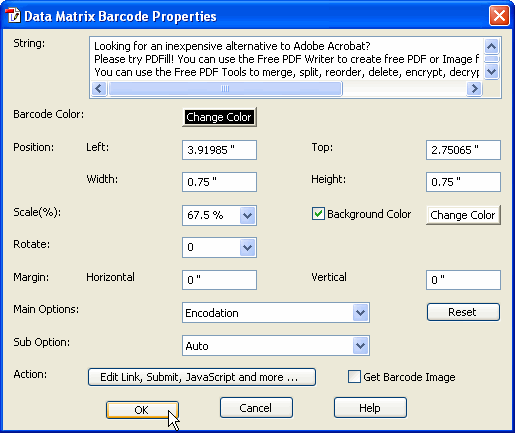Click Reset button

(463, 312)
